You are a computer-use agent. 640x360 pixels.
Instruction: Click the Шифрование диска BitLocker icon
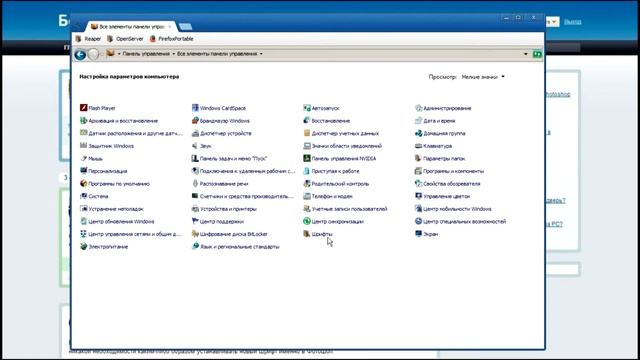(x=195, y=234)
